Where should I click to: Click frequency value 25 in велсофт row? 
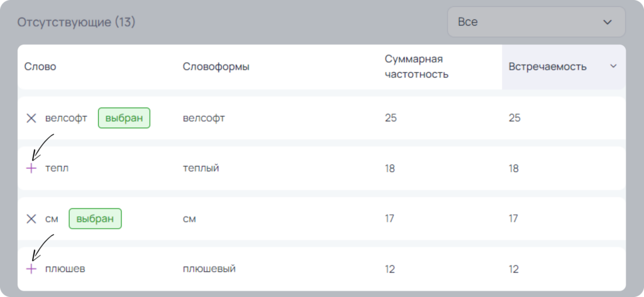(391, 118)
